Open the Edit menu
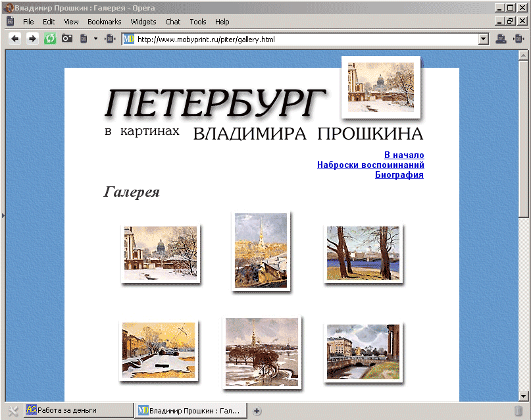The height and width of the screenshot is (420, 531). [x=49, y=22]
